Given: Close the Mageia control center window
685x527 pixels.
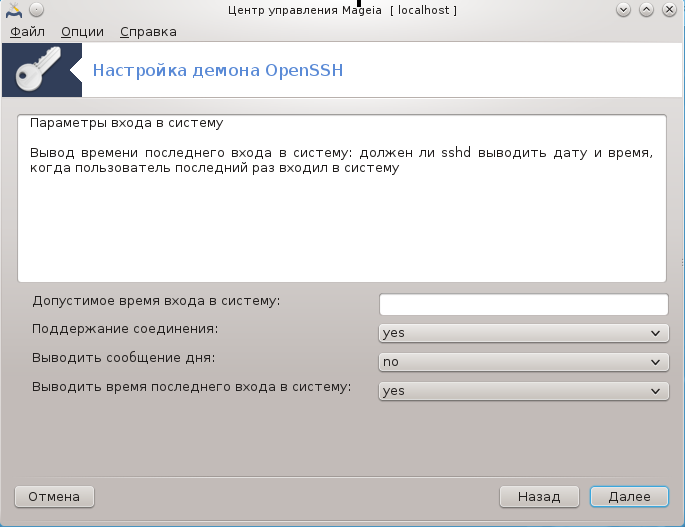Looking at the screenshot, I should [x=669, y=10].
